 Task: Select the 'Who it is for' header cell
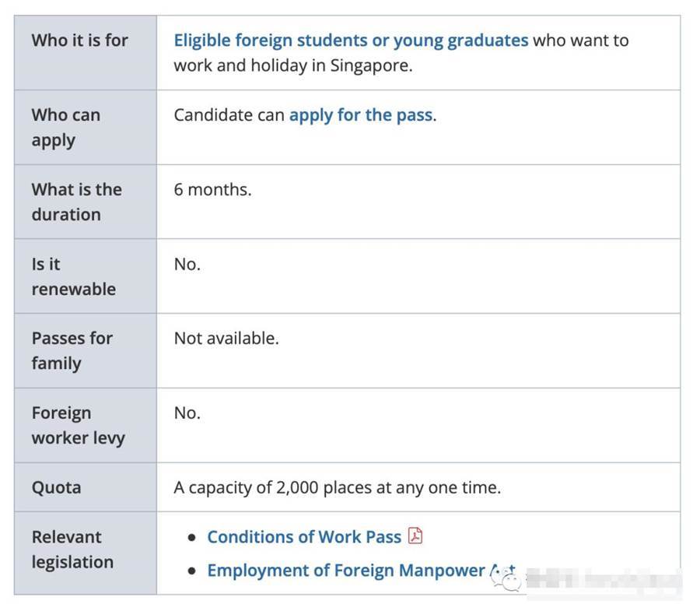click(x=86, y=53)
